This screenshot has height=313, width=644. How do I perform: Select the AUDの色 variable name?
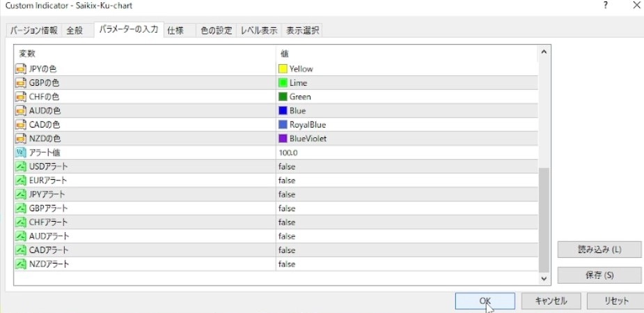coord(45,111)
